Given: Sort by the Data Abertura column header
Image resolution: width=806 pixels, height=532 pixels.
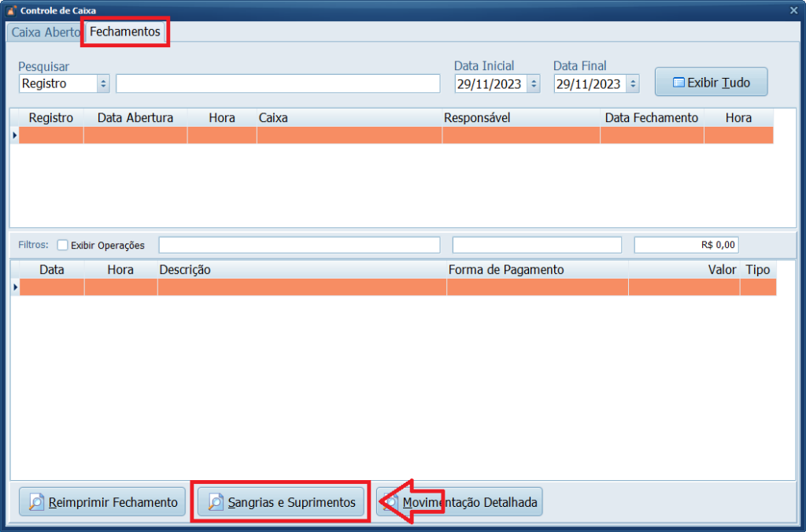Looking at the screenshot, I should point(135,118).
